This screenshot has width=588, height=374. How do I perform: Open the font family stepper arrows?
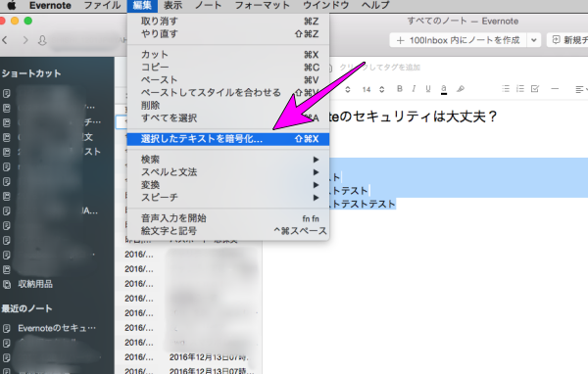pyautogui.click(x=348, y=89)
